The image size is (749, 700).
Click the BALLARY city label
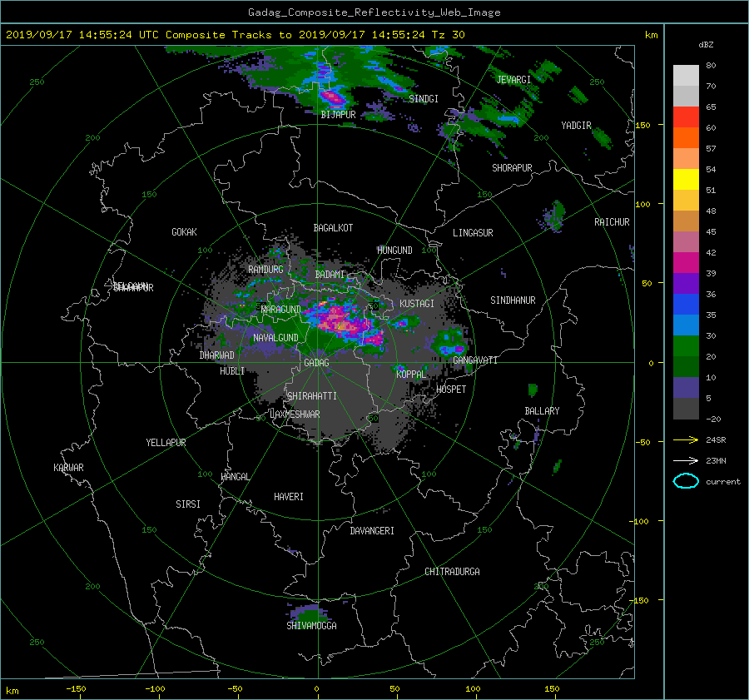pos(542,411)
